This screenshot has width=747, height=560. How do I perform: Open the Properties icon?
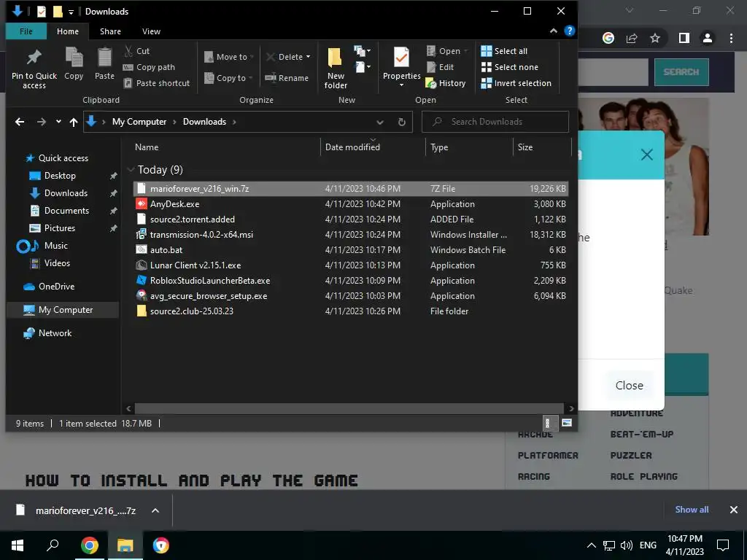coord(401,58)
